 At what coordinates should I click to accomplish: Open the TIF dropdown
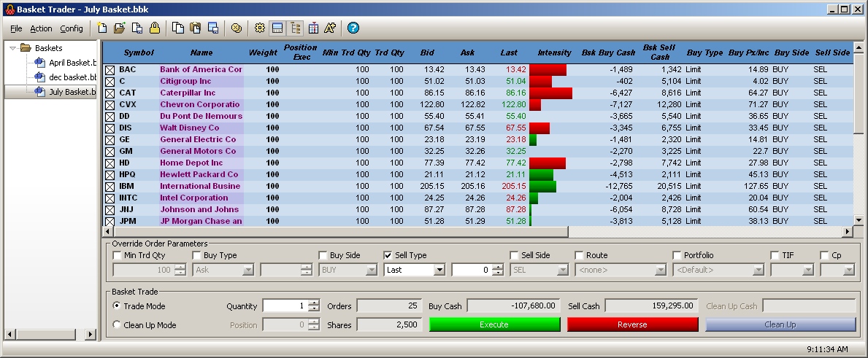(807, 271)
